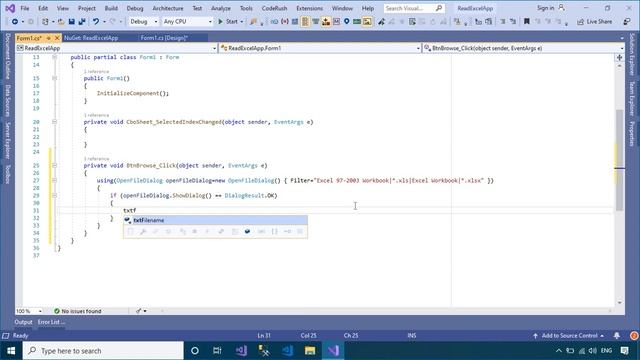
Task: Toggle the first IntelliSense filter icon
Action: click(x=130, y=231)
